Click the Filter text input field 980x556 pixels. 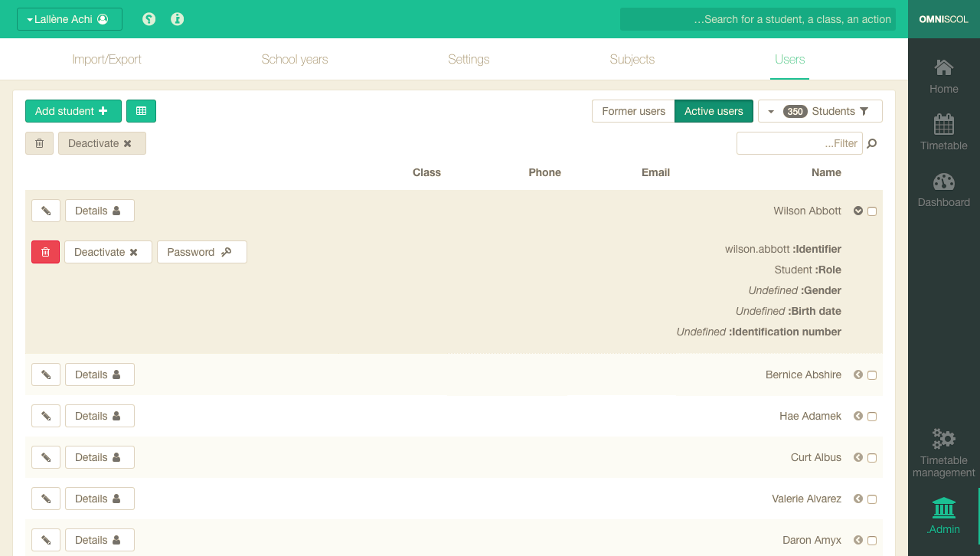click(799, 143)
